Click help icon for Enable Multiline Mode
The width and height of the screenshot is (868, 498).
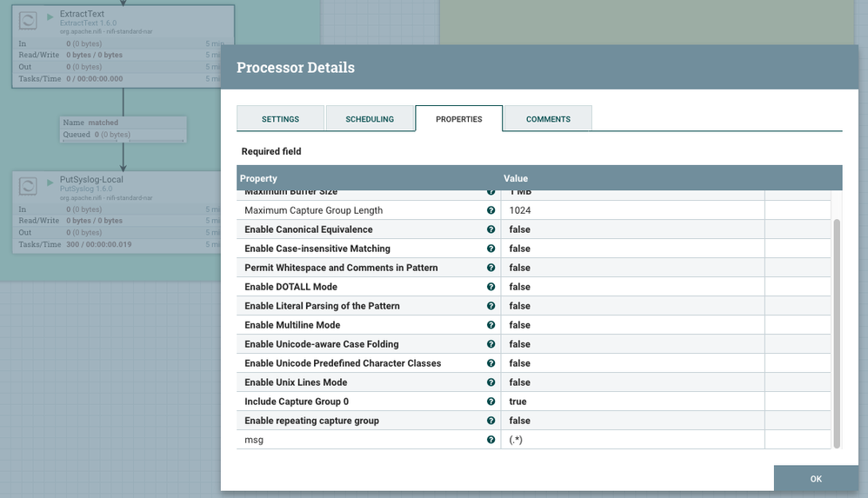(491, 325)
